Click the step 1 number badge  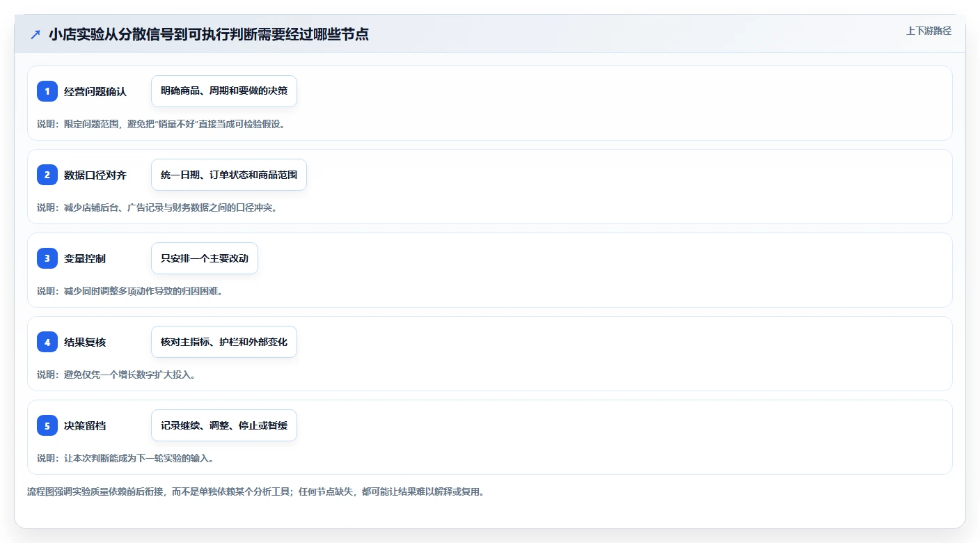(x=47, y=91)
